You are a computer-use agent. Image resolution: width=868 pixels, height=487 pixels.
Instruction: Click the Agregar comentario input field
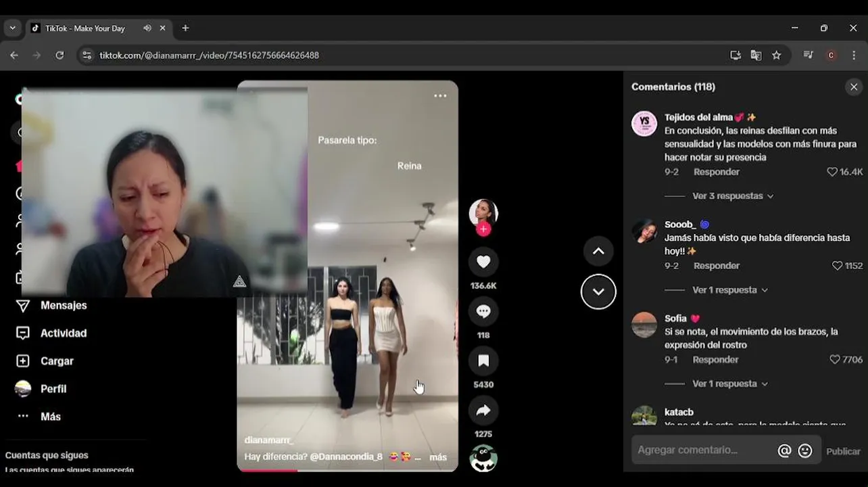point(703,450)
